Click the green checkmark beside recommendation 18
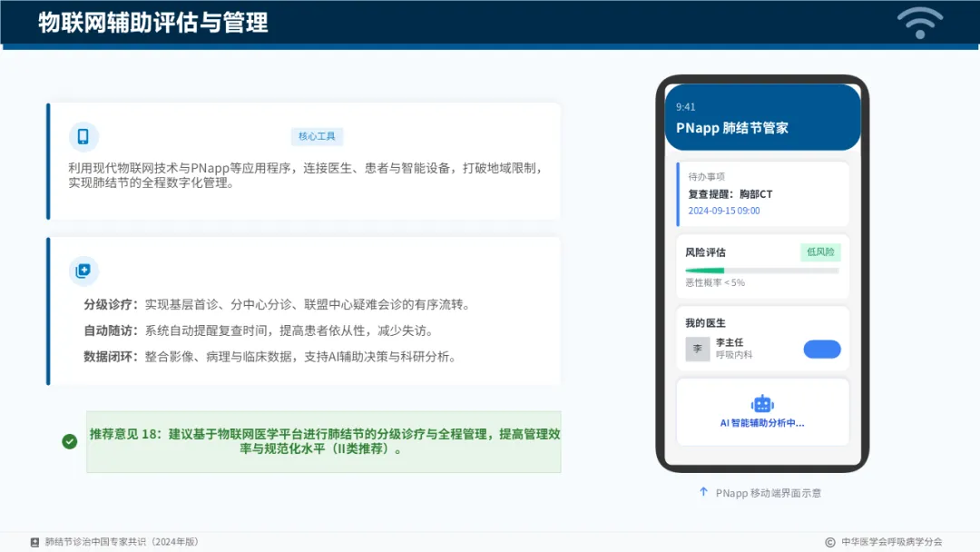The width and height of the screenshot is (980, 552). click(x=69, y=441)
